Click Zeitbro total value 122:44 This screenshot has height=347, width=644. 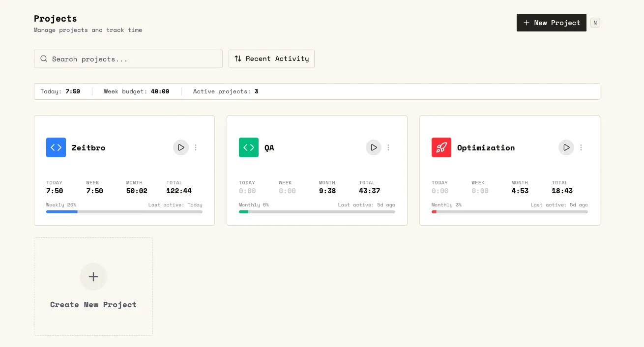[179, 191]
